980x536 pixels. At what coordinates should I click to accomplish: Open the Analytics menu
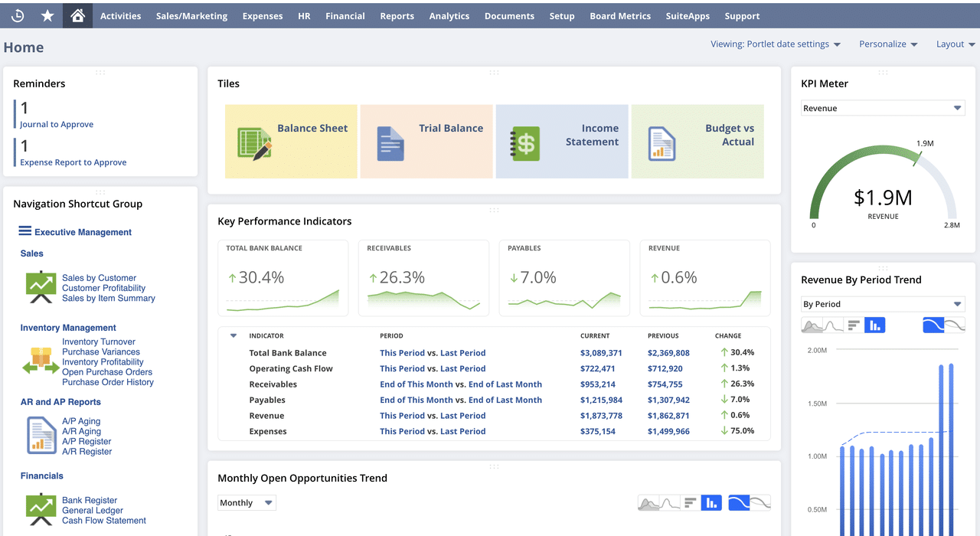449,15
